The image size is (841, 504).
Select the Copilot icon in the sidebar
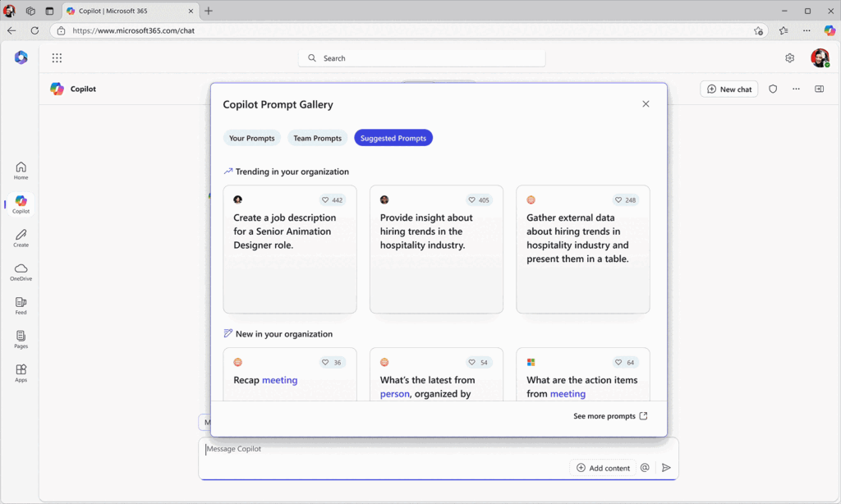20,204
